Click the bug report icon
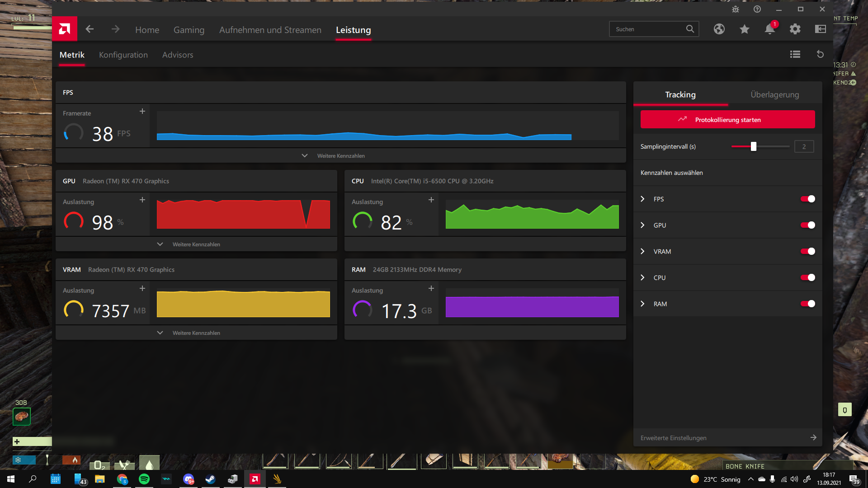Screen dimensions: 868x488 point(736,9)
